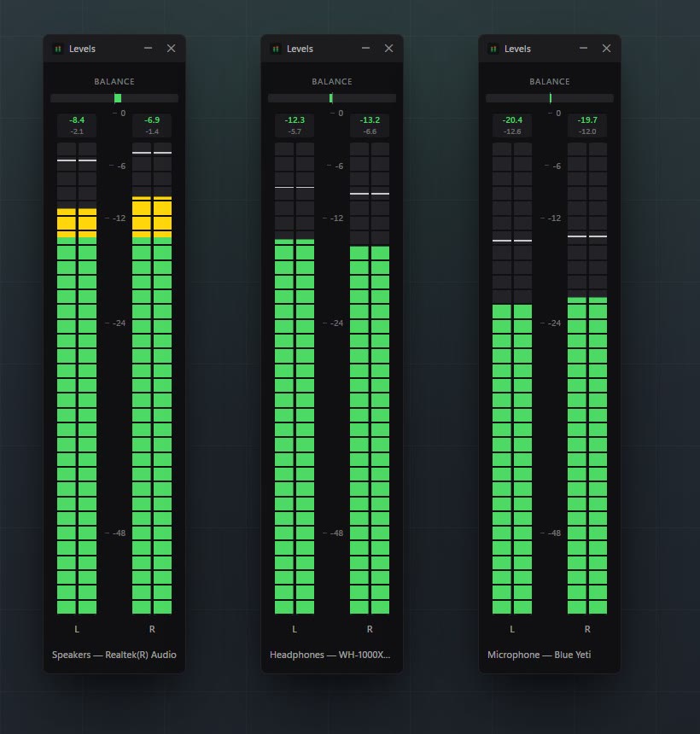Click the right channel meter bars in Headphones window
Image resolution: width=700 pixels, height=734 pixels.
coord(370,378)
